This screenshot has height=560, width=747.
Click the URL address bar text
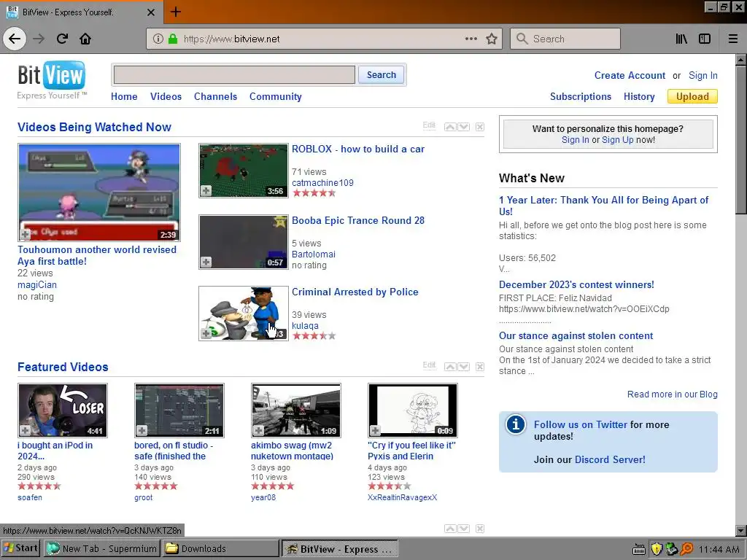point(231,39)
